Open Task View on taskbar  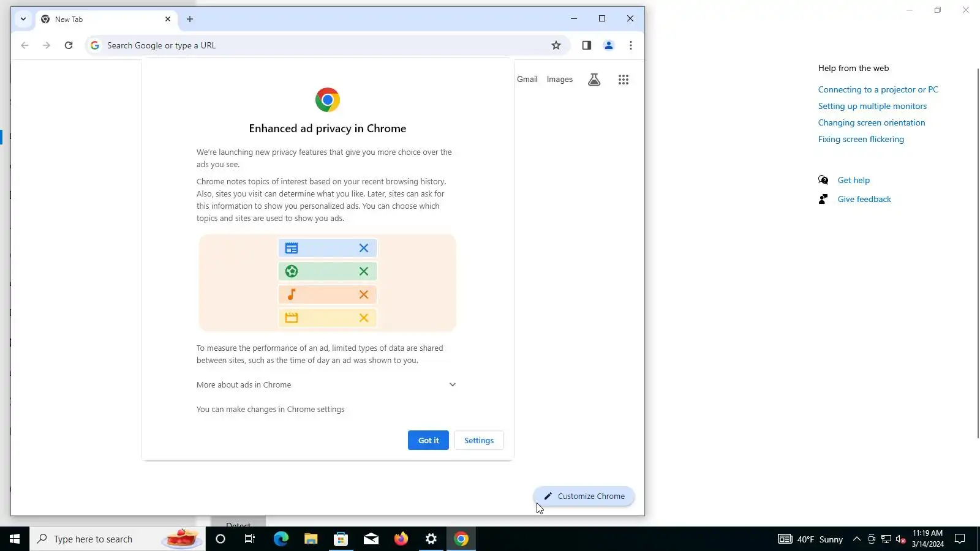click(250, 539)
